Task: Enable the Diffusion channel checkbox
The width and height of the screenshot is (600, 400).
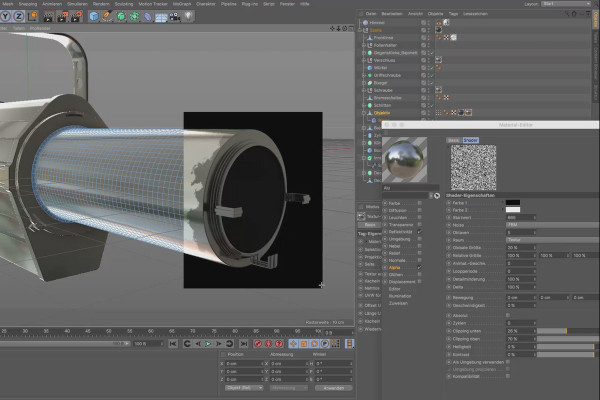Action: (x=420, y=210)
